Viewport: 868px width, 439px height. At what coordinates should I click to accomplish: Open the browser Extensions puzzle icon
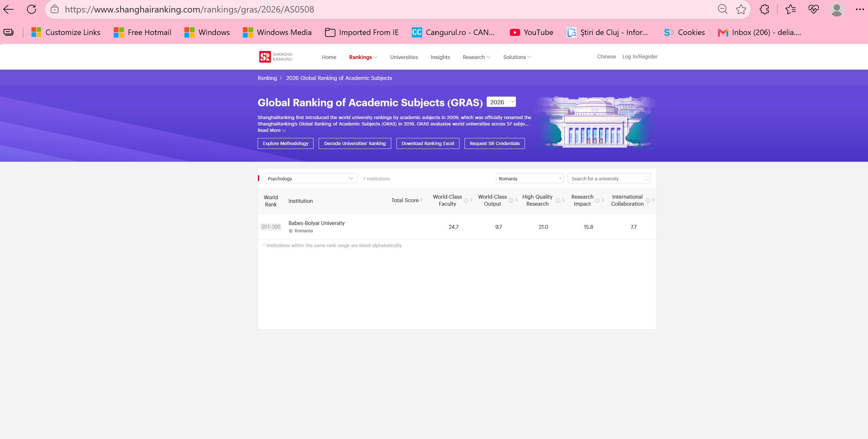coord(764,9)
